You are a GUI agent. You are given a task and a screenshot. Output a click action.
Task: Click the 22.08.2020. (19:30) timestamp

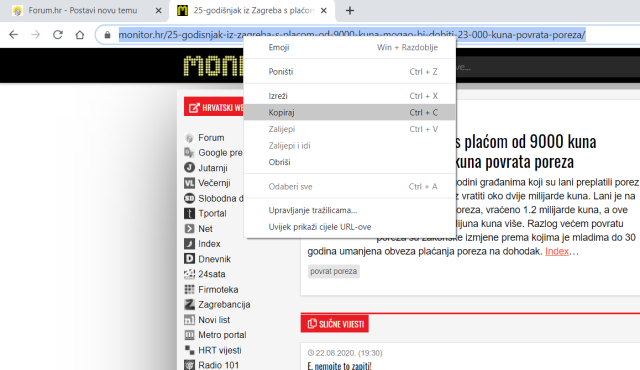[345, 353]
